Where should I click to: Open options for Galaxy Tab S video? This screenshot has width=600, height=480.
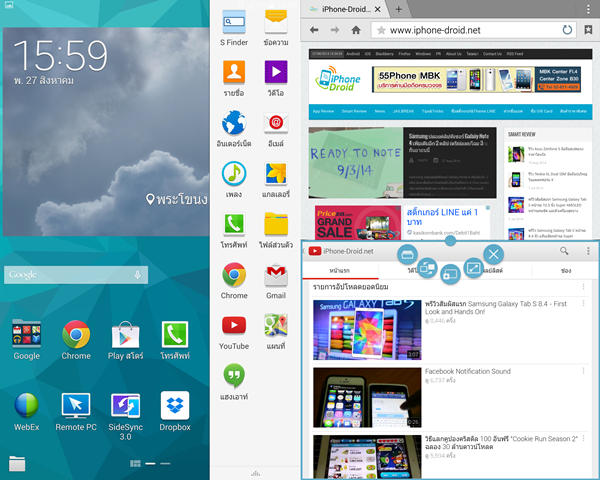(x=584, y=303)
